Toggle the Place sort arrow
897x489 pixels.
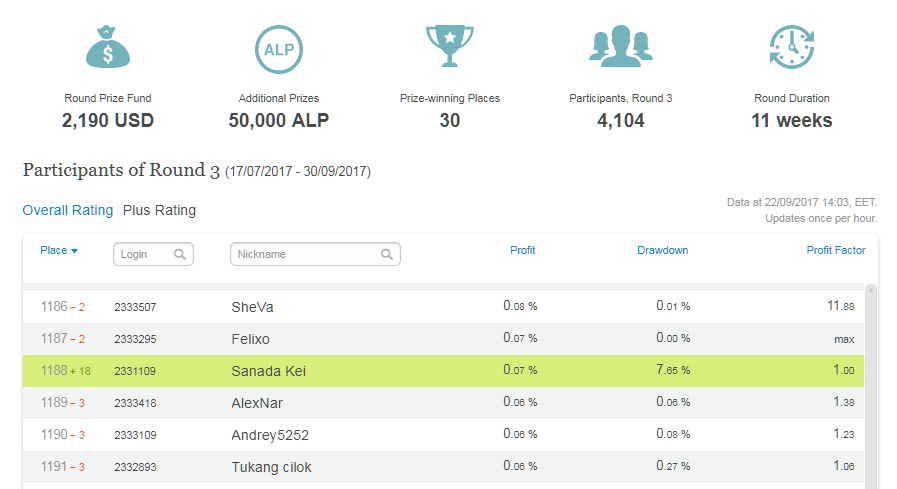pyautogui.click(x=74, y=251)
